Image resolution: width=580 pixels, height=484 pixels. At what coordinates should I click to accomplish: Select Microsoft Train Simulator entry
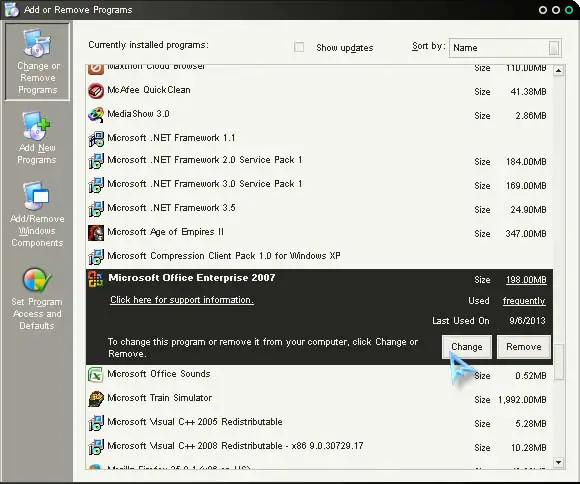tap(319, 399)
